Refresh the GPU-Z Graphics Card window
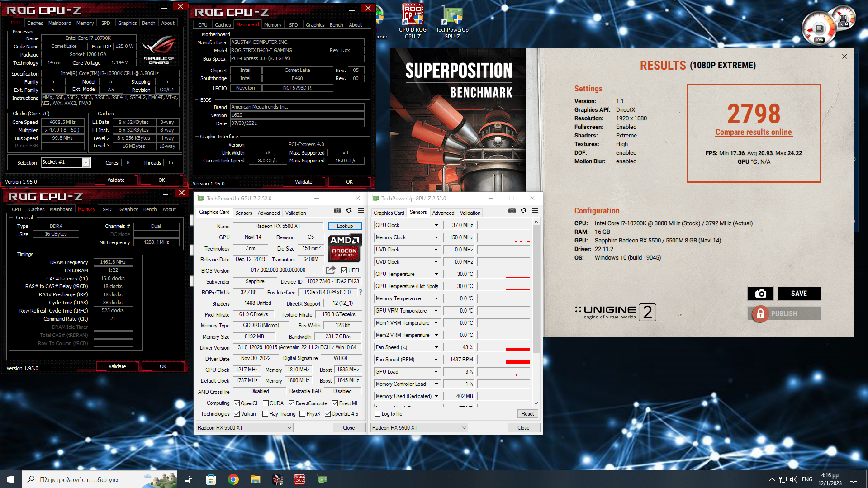Image resolution: width=868 pixels, height=488 pixels. pyautogui.click(x=349, y=210)
